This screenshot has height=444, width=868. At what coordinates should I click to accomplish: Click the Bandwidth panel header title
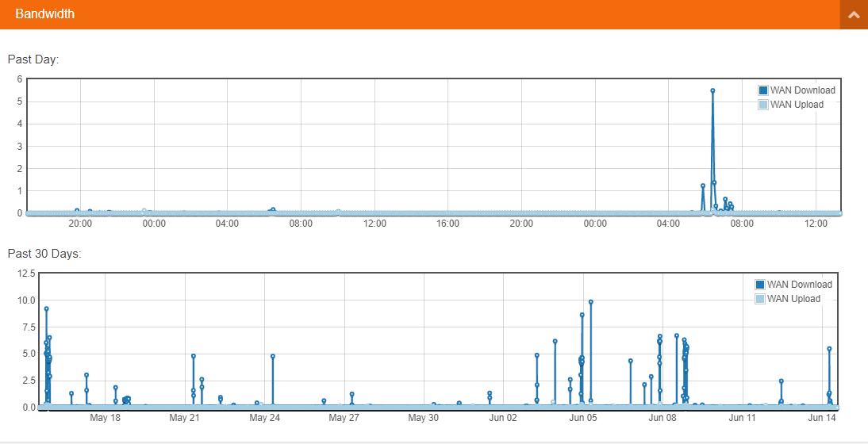tap(45, 13)
